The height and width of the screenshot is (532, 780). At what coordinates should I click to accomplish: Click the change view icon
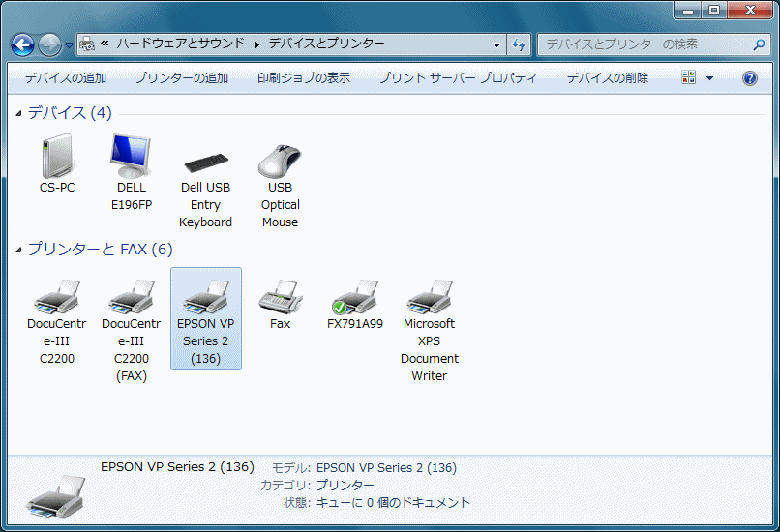(689, 77)
